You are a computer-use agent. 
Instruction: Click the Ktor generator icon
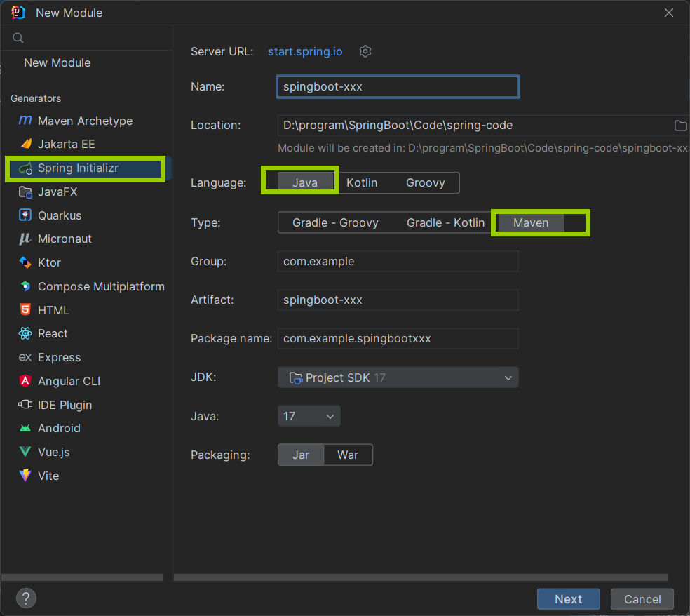pyautogui.click(x=25, y=262)
